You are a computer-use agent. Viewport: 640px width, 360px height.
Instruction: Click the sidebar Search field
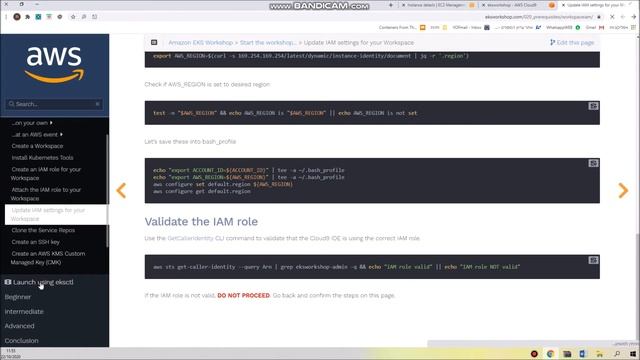coord(54,104)
